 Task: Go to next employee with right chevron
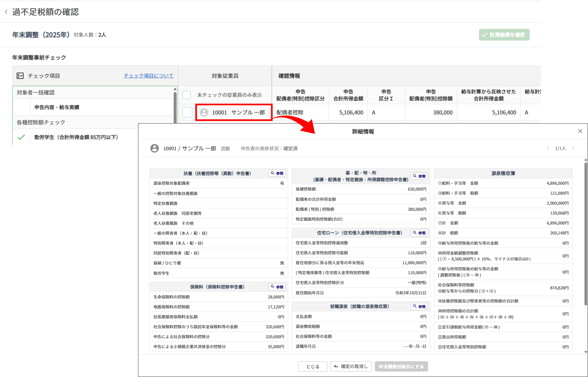pyautogui.click(x=573, y=148)
